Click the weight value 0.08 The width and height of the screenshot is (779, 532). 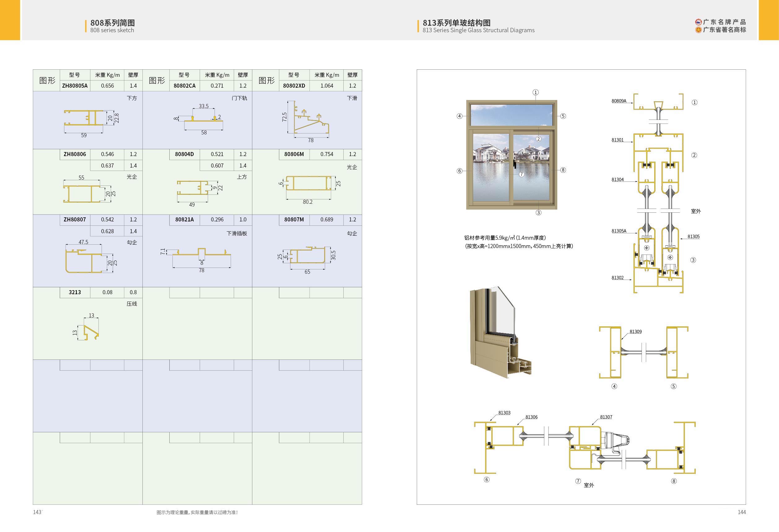tap(107, 292)
